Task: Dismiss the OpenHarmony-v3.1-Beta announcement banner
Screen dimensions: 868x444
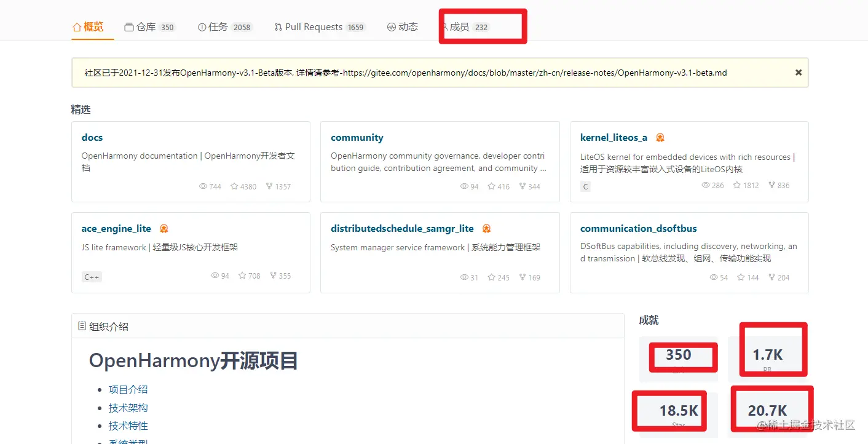Action: (x=799, y=73)
